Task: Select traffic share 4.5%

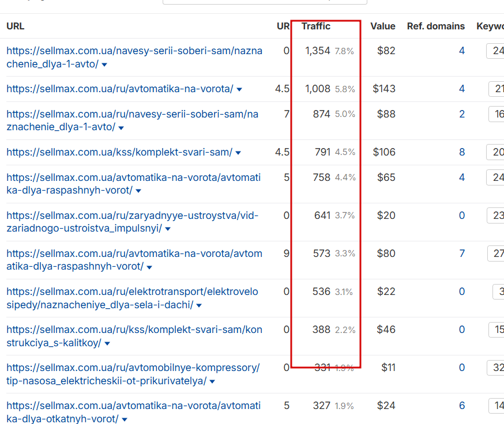Action: tap(345, 152)
